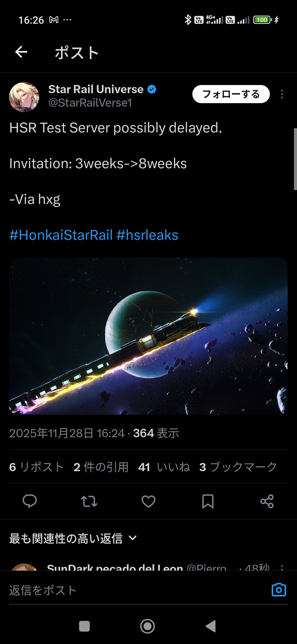297x644 pixels.
Task: View the 6 リポスト list
Action: (x=36, y=467)
